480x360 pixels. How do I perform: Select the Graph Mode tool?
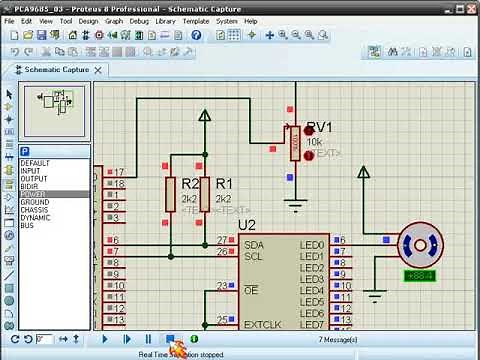point(9,210)
